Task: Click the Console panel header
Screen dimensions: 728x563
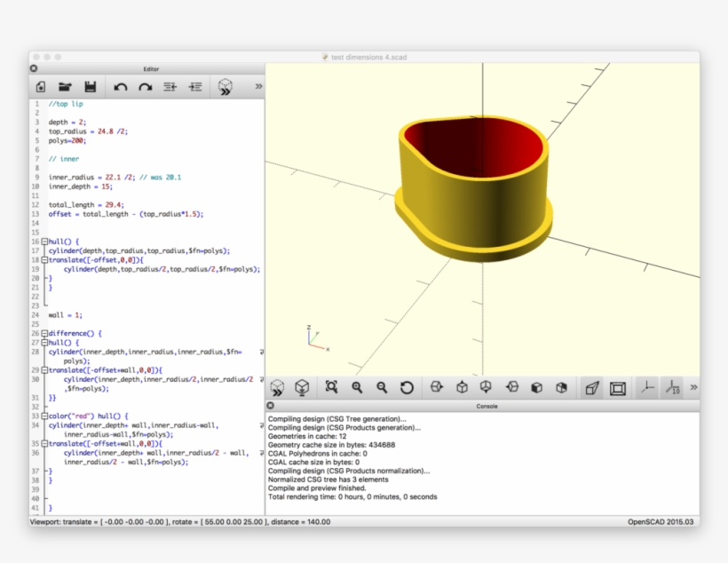Action: click(485, 406)
